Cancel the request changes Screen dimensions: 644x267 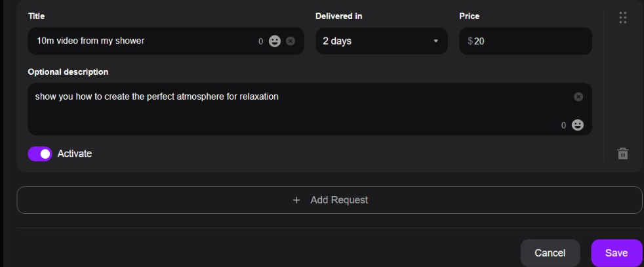coord(550,253)
